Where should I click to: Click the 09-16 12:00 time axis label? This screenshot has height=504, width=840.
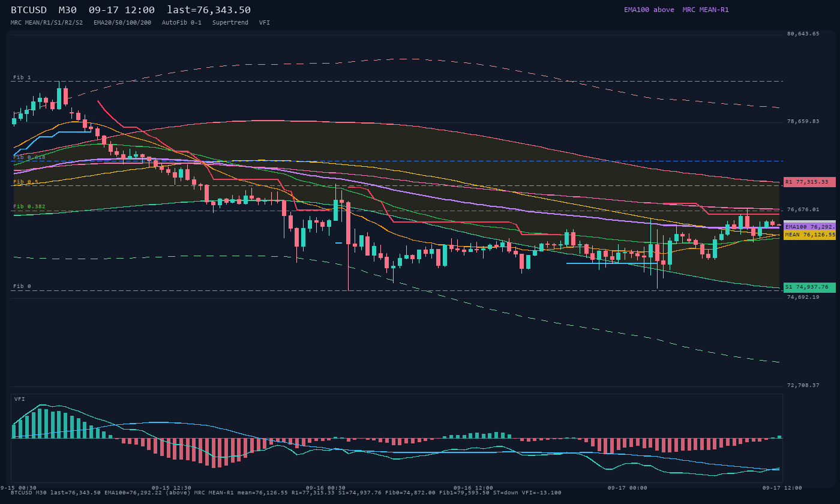pos(473,488)
